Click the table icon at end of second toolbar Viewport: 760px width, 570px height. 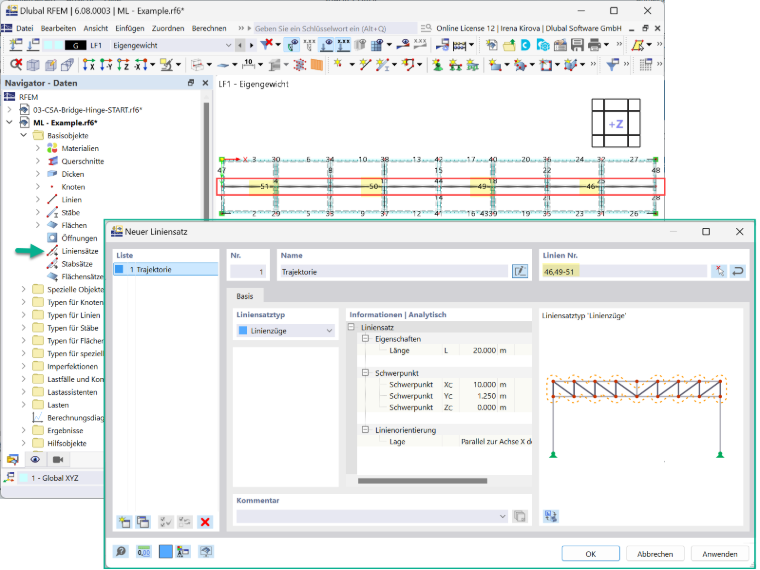(x=646, y=64)
